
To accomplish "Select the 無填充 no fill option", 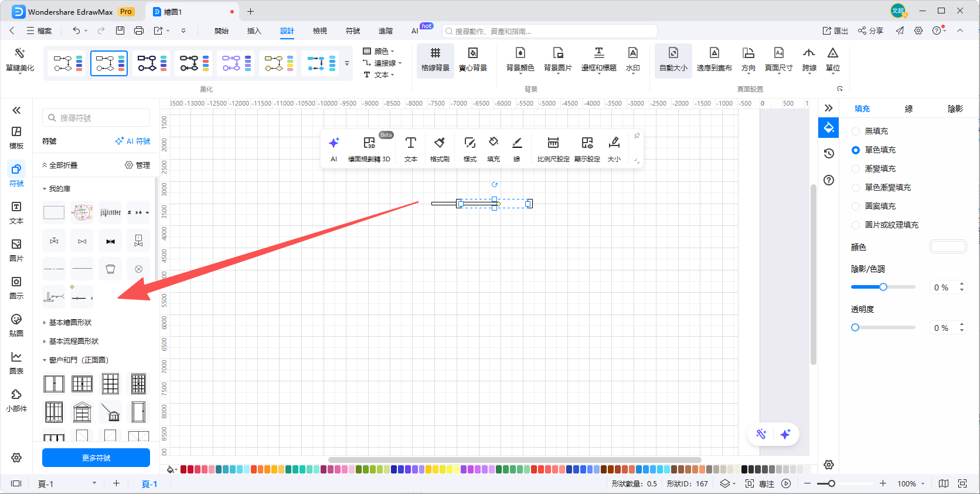I will (856, 131).
